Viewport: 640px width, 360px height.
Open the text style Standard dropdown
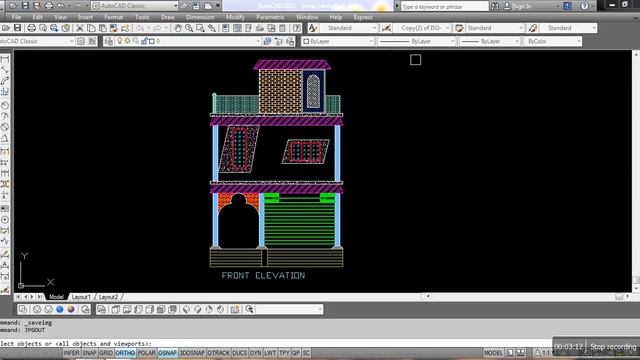click(349, 28)
